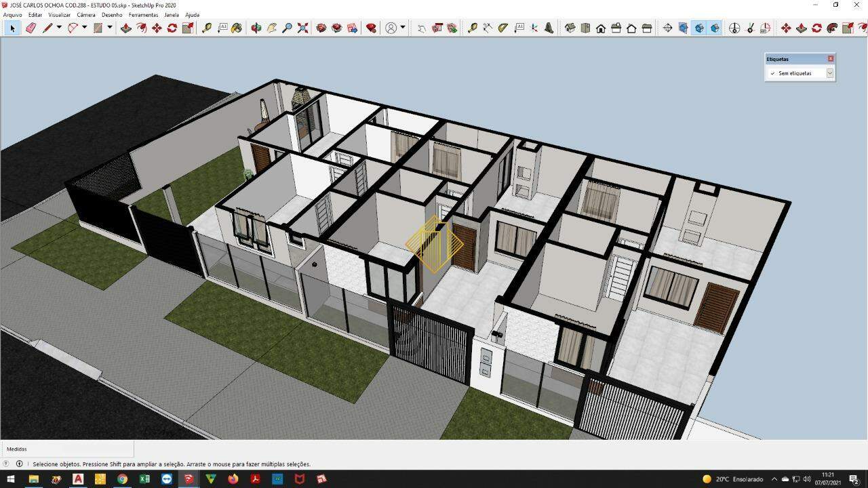Open the Line tool dropdown arrow
This screenshot has width=868, height=488.
[x=59, y=28]
